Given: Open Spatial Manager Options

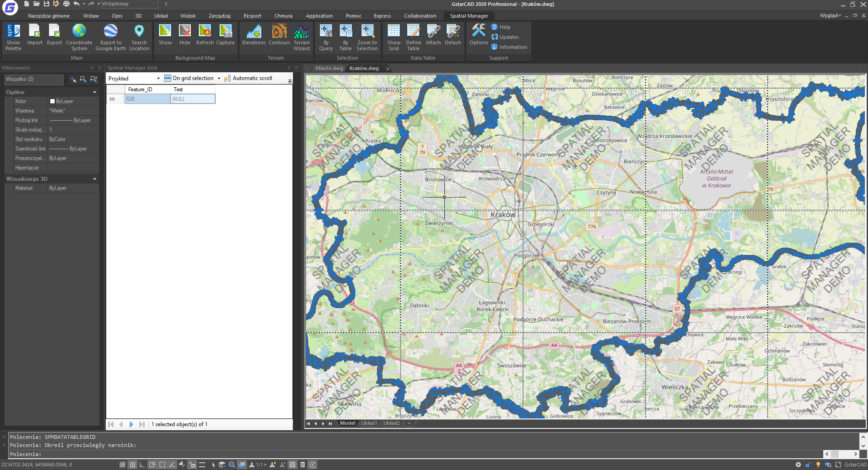Looking at the screenshot, I should 478,35.
